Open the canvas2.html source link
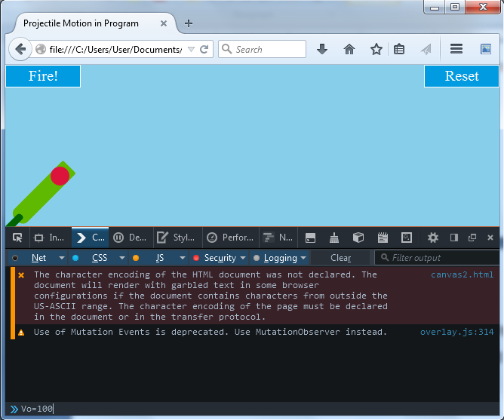The width and height of the screenshot is (504, 420). pyautogui.click(x=462, y=274)
